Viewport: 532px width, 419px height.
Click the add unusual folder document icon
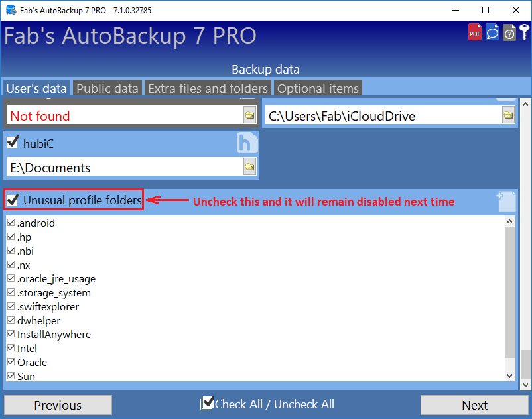(507, 202)
